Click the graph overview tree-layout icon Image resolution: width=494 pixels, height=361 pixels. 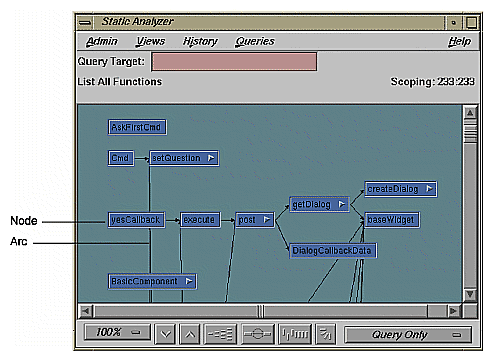point(220,334)
